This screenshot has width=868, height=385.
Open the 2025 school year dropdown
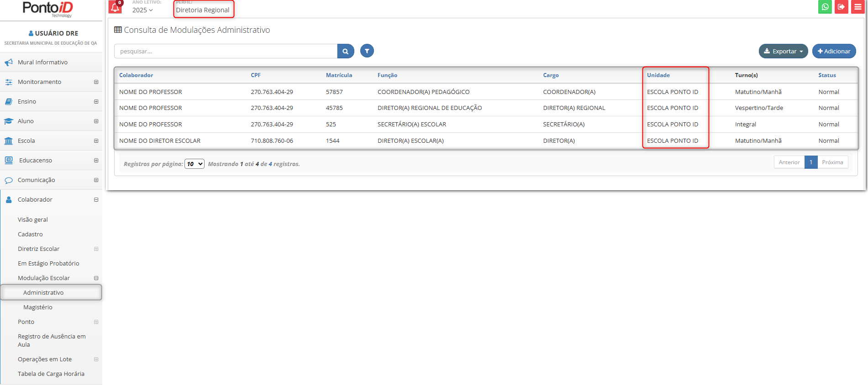coord(142,10)
